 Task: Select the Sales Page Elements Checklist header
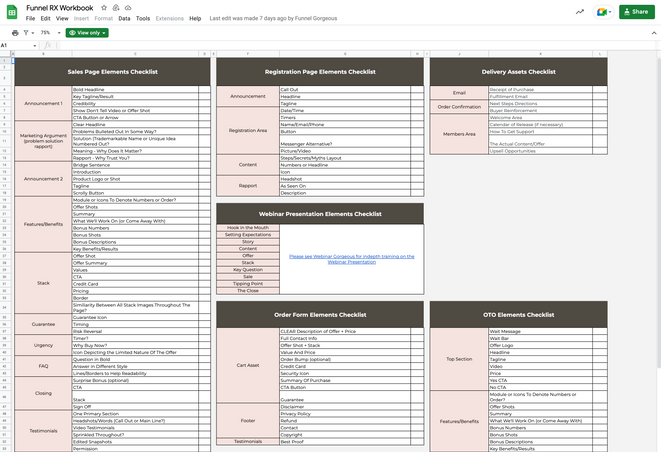tap(112, 72)
